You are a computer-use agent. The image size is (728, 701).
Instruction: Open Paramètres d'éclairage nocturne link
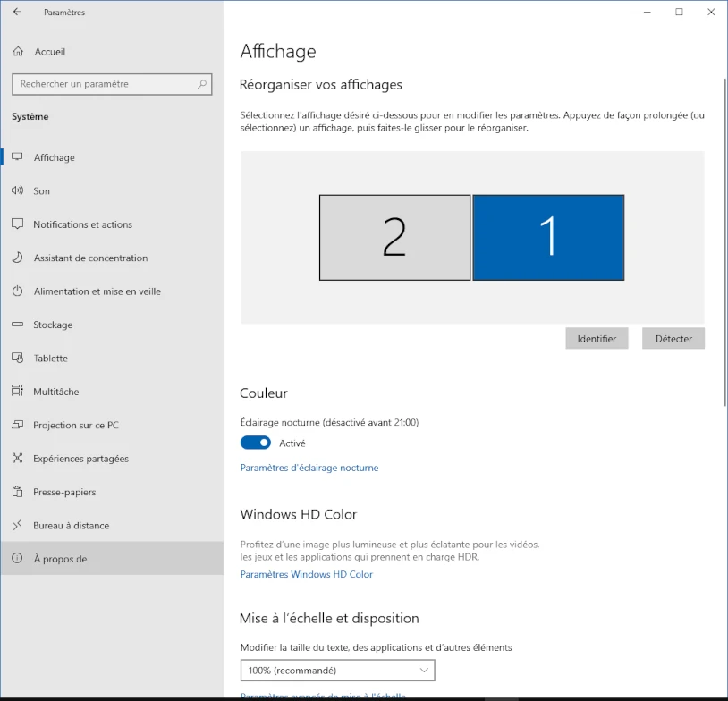[309, 467]
